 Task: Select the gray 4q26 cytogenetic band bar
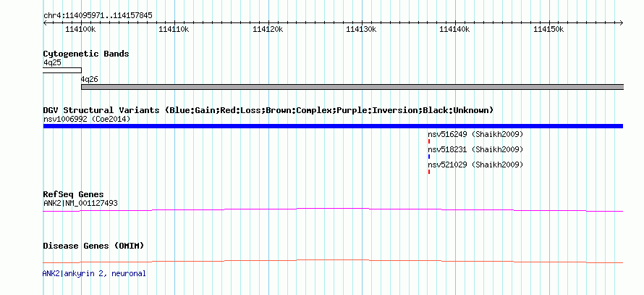point(352,87)
